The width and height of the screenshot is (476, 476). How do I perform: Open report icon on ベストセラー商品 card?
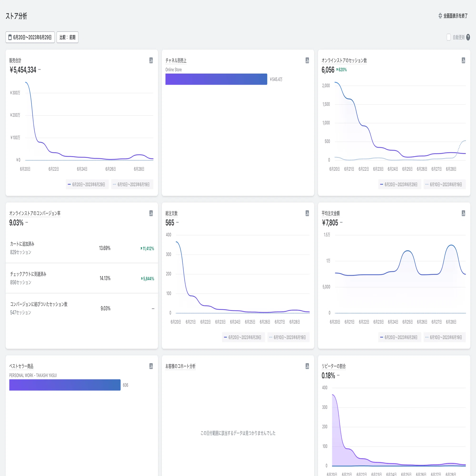coord(151,366)
